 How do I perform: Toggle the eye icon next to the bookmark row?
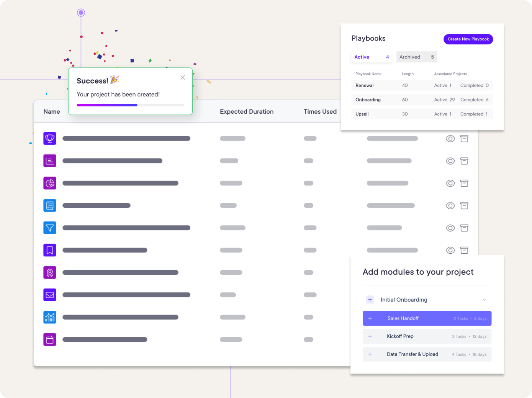pos(450,250)
